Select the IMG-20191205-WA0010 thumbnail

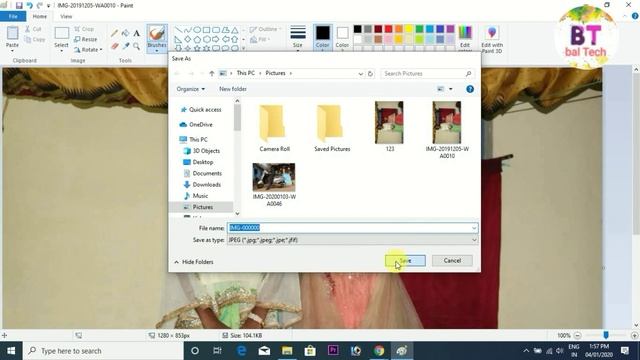pyautogui.click(x=447, y=130)
